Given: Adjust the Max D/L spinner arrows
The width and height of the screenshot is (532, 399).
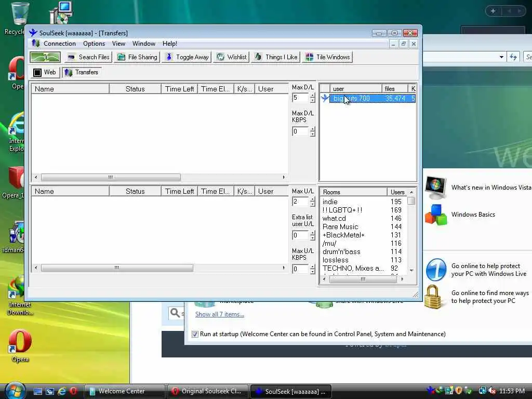Looking at the screenshot, I should 312,98.
